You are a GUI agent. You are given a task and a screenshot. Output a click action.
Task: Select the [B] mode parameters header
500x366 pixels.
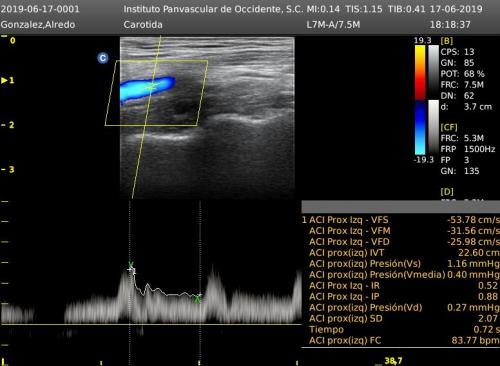click(x=447, y=41)
